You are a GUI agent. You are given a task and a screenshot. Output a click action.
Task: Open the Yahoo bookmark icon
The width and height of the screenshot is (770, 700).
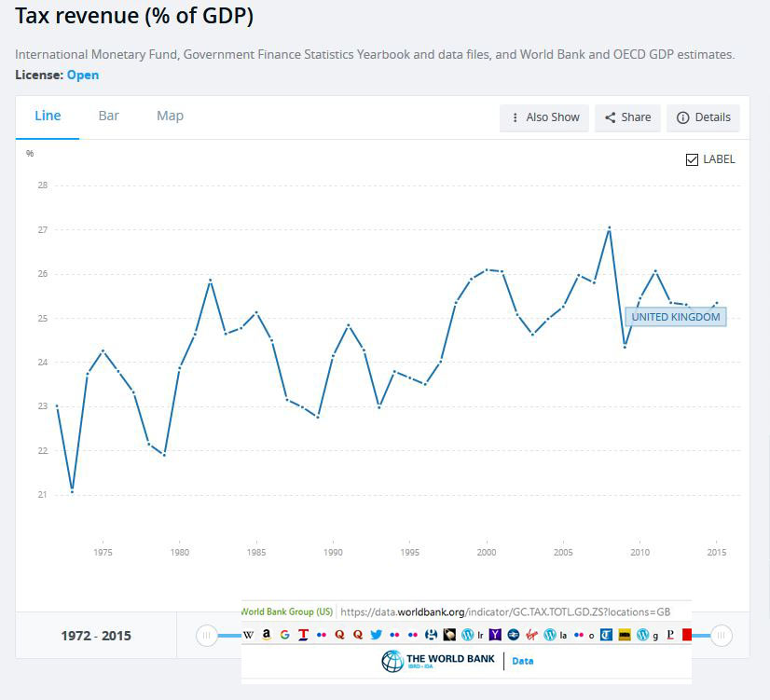pos(494,635)
